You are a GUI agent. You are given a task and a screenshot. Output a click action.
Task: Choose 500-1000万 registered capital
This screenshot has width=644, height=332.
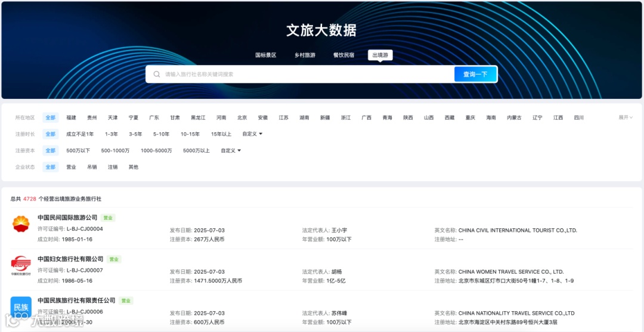tap(116, 151)
